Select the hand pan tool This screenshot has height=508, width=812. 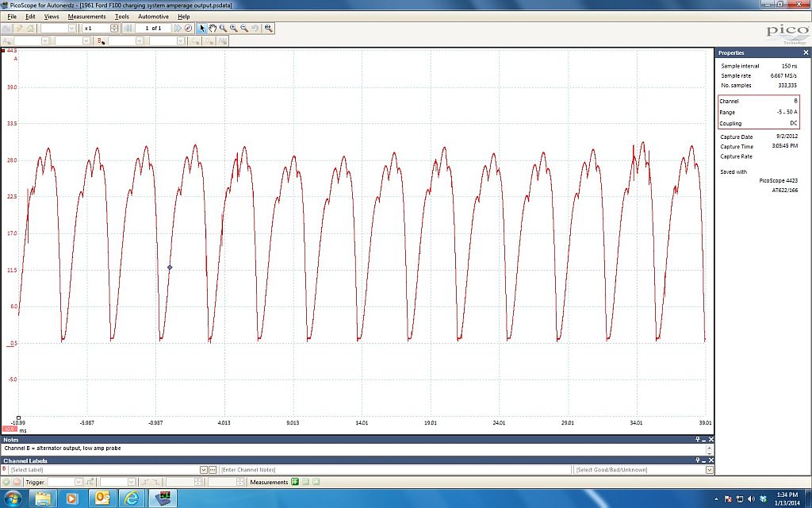[x=213, y=28]
